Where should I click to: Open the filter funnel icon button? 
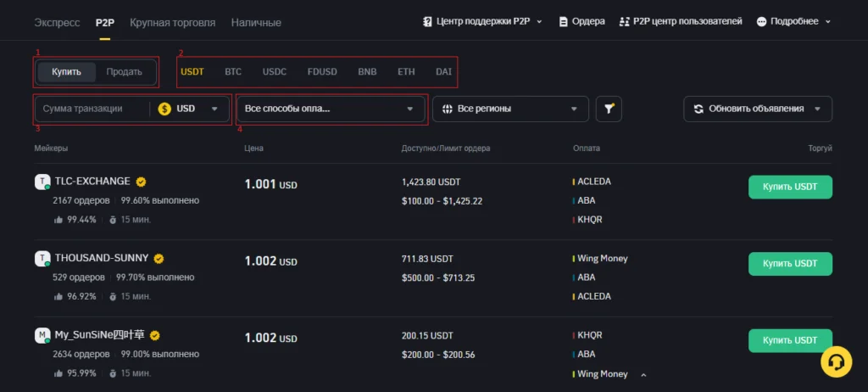coord(609,109)
